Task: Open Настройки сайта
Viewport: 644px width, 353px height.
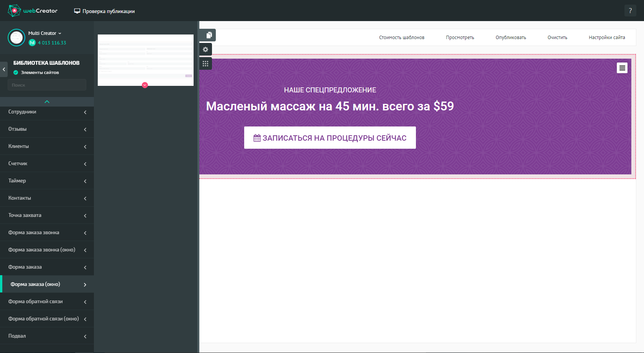Action: coord(607,37)
